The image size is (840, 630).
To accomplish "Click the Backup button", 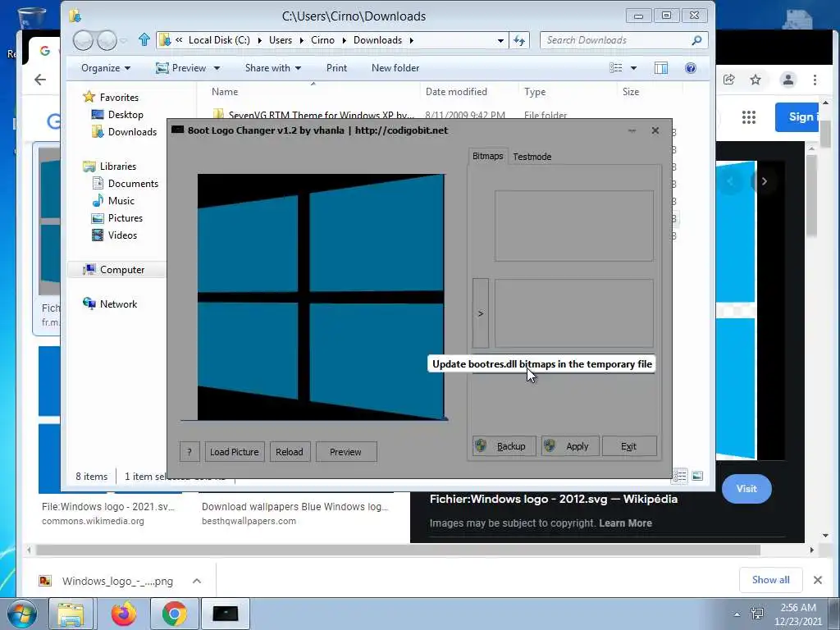I will point(504,445).
